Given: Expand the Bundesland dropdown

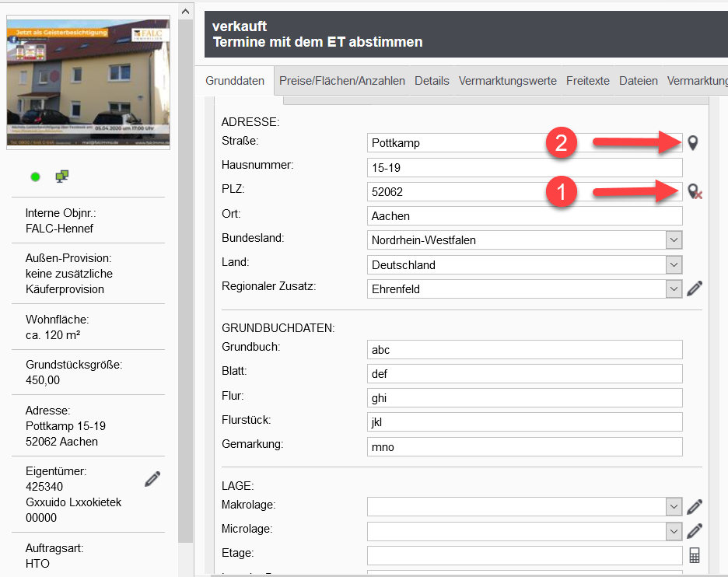Looking at the screenshot, I should point(674,240).
